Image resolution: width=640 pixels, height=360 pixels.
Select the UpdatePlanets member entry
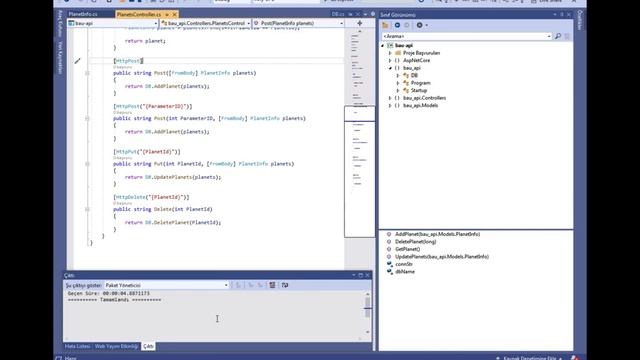tap(442, 257)
